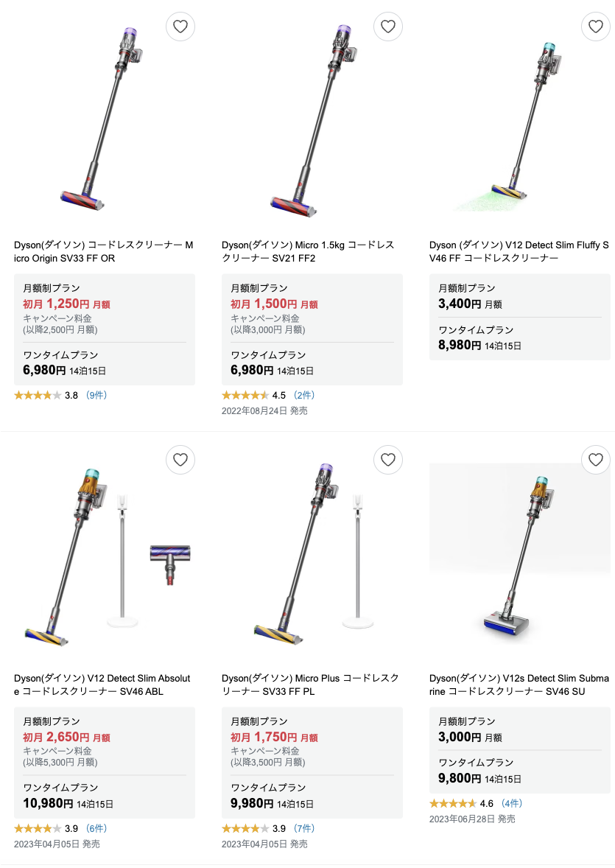The height and width of the screenshot is (868, 615).
Task: Favorite the V12 Detect Slim Absolute vacuum
Action: [180, 461]
